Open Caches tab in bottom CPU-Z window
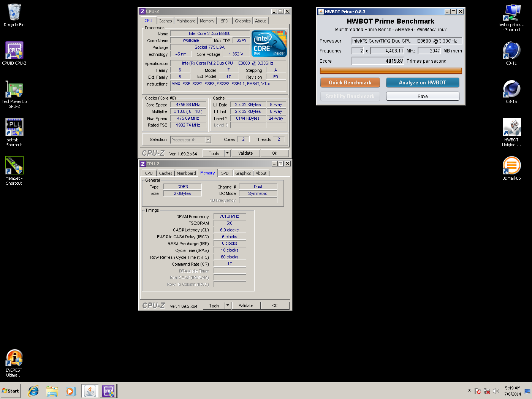Screen dimensions: 532x399 click(x=166, y=173)
